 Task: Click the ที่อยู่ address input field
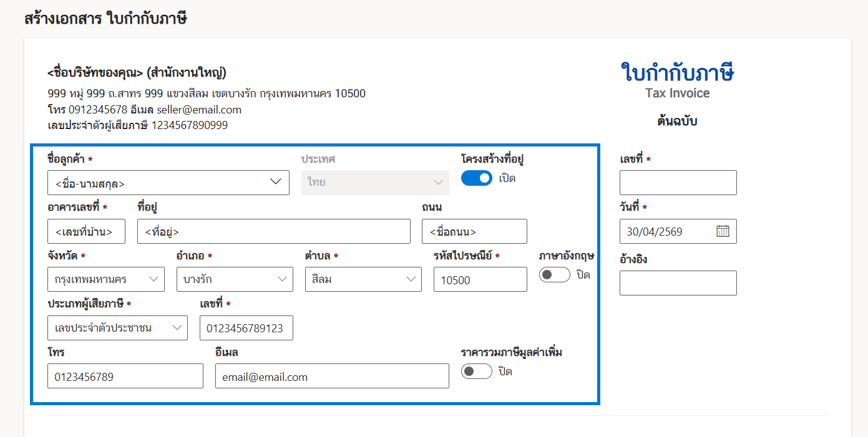[273, 231]
